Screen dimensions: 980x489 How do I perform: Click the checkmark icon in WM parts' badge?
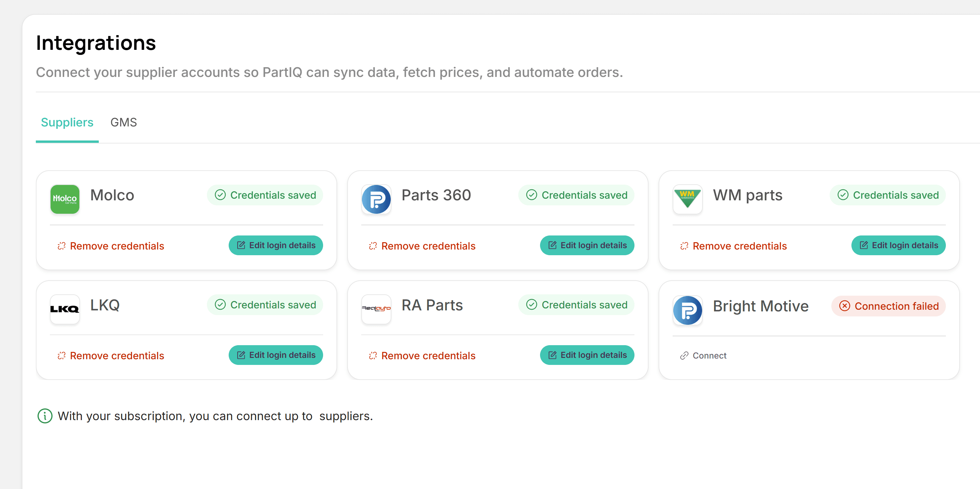[x=843, y=195]
